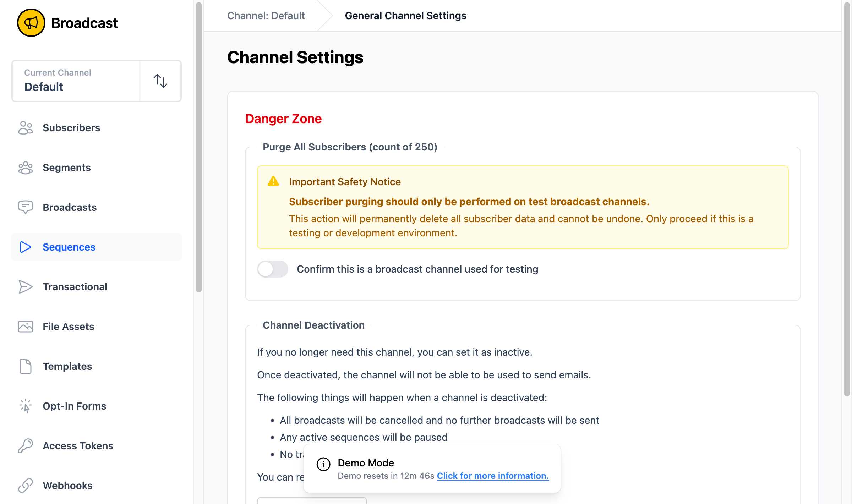Click the Sequences play icon

(x=26, y=247)
